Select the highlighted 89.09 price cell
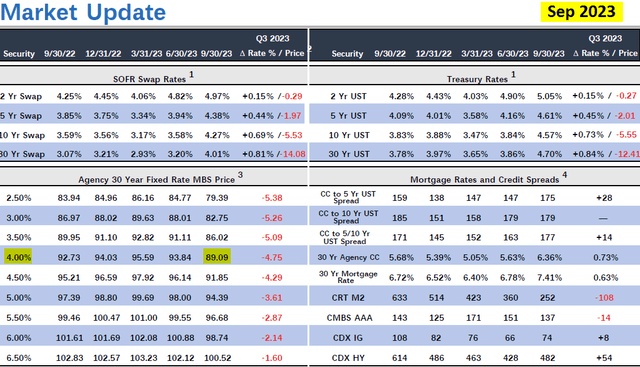 click(x=217, y=258)
